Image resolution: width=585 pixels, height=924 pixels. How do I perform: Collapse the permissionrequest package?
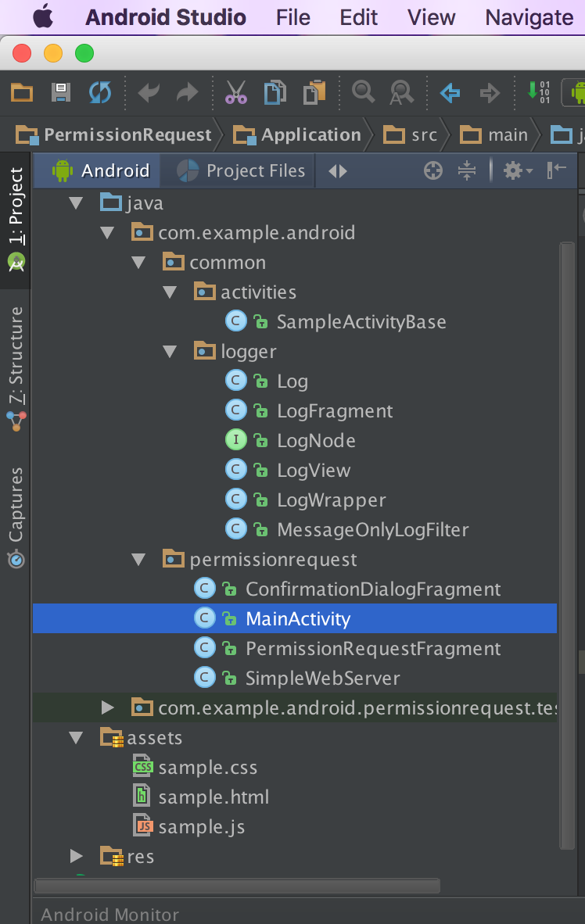pos(138,560)
